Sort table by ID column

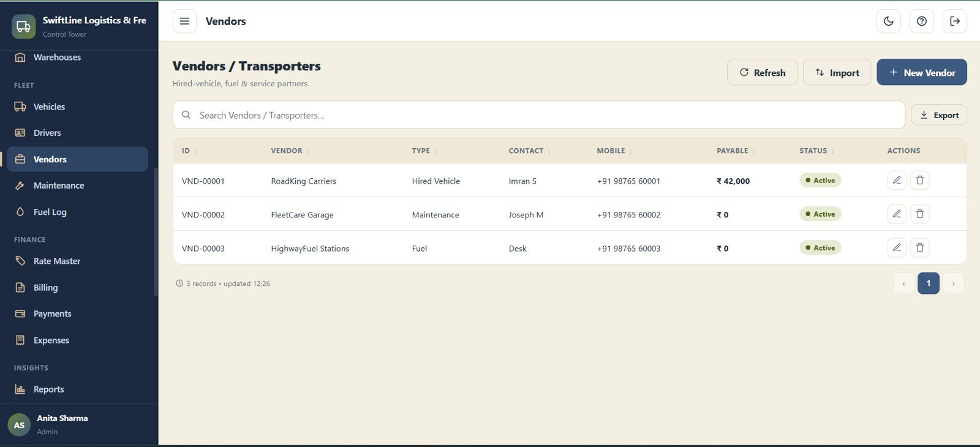tap(189, 151)
